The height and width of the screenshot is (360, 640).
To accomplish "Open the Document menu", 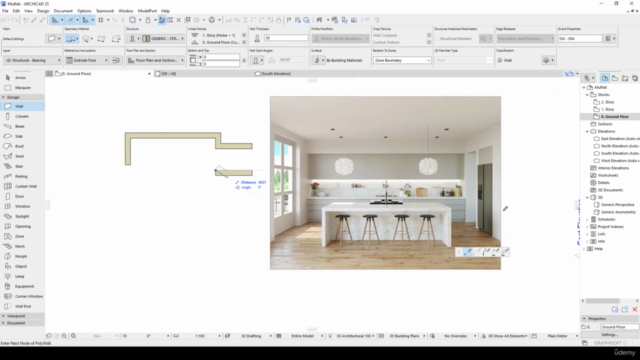I will (63, 11).
